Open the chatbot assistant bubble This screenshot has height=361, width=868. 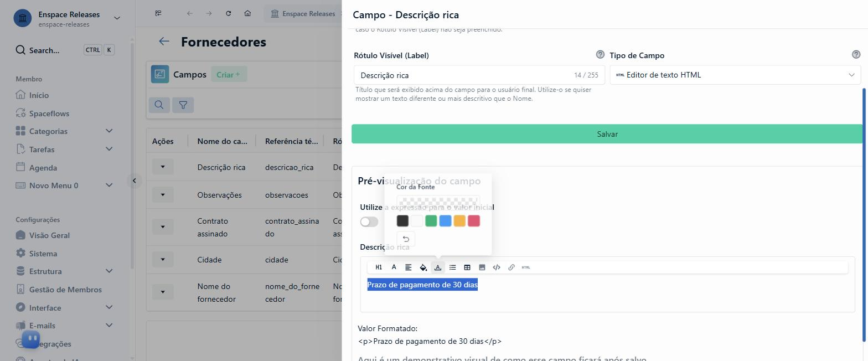[31, 339]
